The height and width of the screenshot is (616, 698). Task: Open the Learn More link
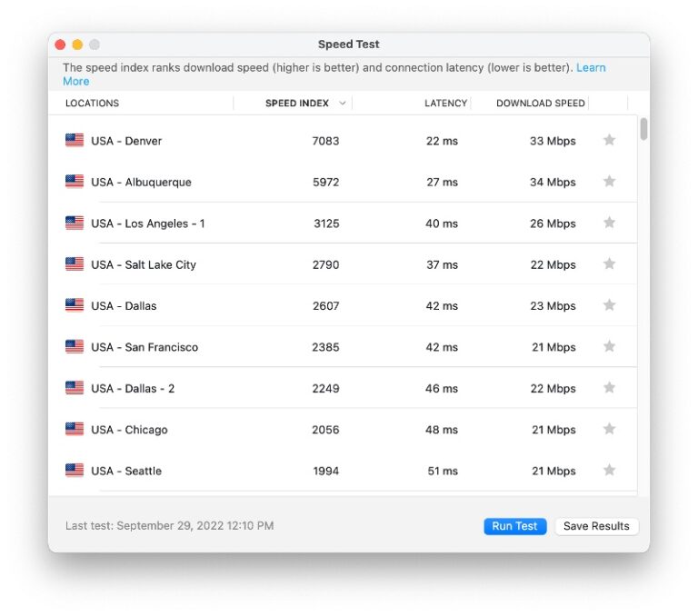coord(590,68)
